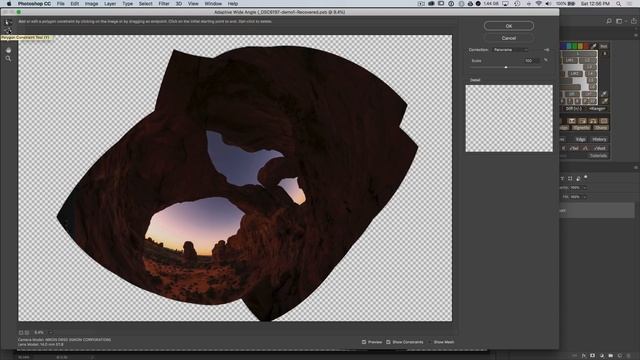The width and height of the screenshot is (640, 360).
Task: Click the volume icon in the menu bar
Action: pyautogui.click(x=548, y=4)
